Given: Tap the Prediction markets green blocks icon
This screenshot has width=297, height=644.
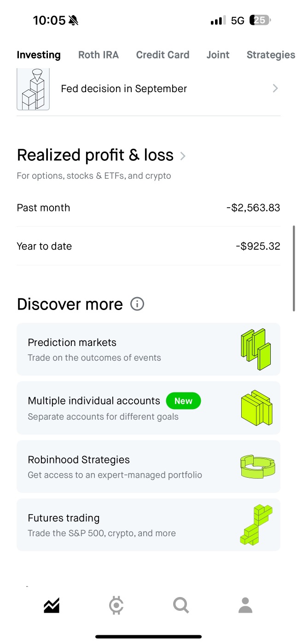Looking at the screenshot, I should (x=256, y=349).
